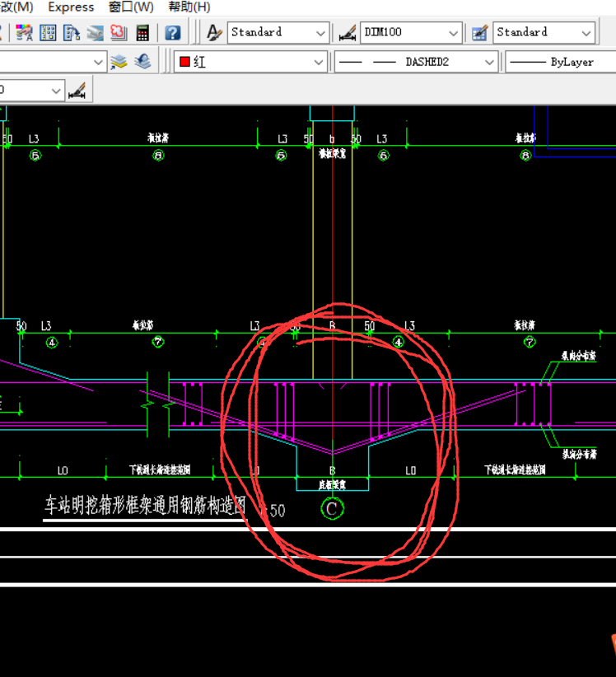616x677 pixels.
Task: Select the 1:50 scale text
Action: [x=273, y=511]
